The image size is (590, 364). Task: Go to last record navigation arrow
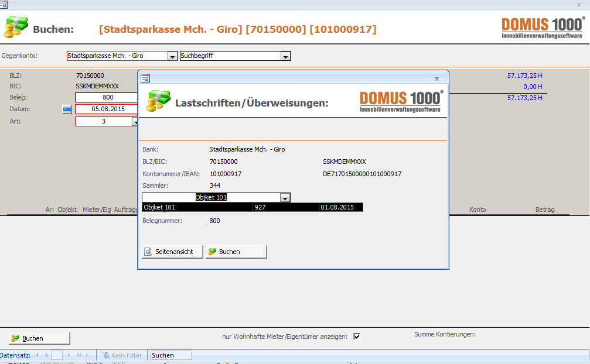tap(79, 355)
